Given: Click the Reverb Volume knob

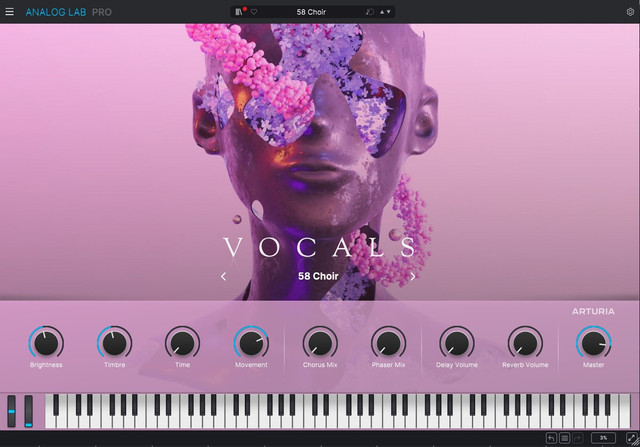Looking at the screenshot, I should [x=525, y=343].
